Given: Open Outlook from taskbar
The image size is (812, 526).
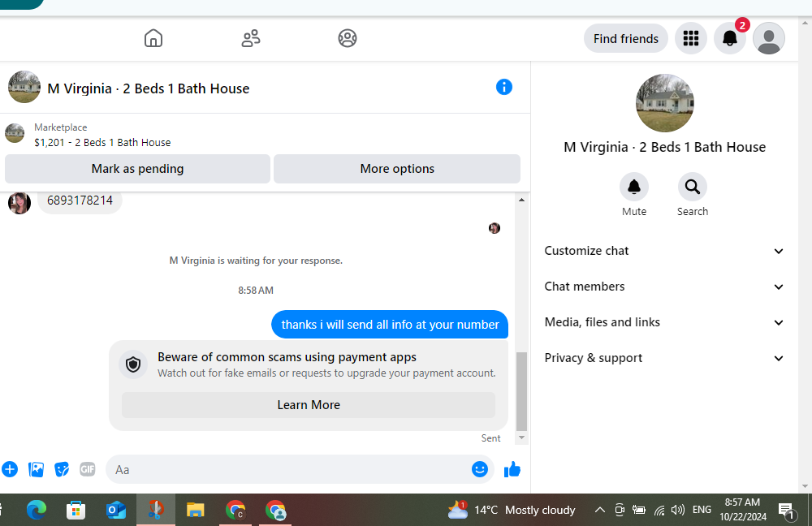Looking at the screenshot, I should 115,511.
